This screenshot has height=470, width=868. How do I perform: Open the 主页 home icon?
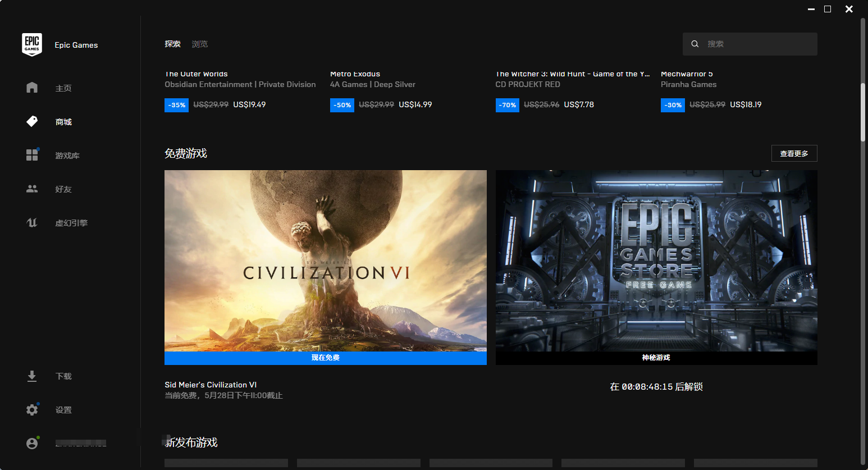(32, 88)
